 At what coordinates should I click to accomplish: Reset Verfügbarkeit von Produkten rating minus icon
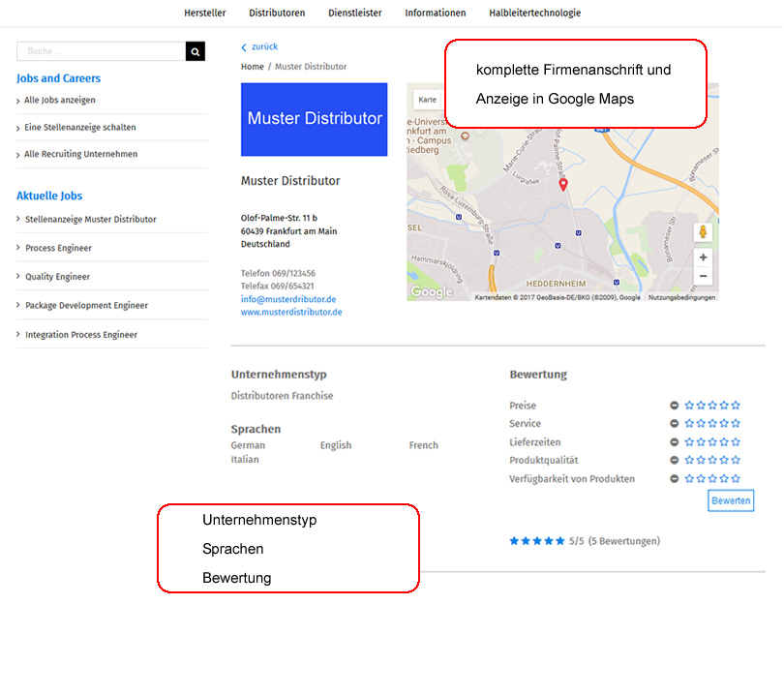[674, 478]
